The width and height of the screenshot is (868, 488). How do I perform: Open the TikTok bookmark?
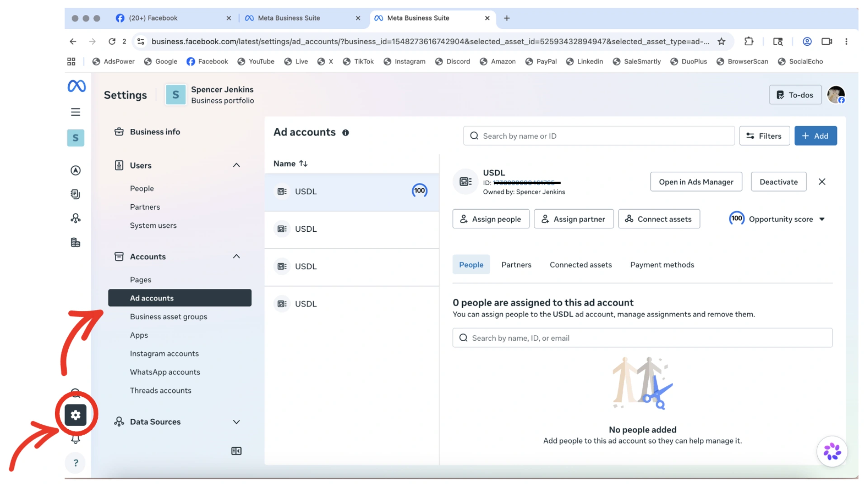pyautogui.click(x=359, y=61)
